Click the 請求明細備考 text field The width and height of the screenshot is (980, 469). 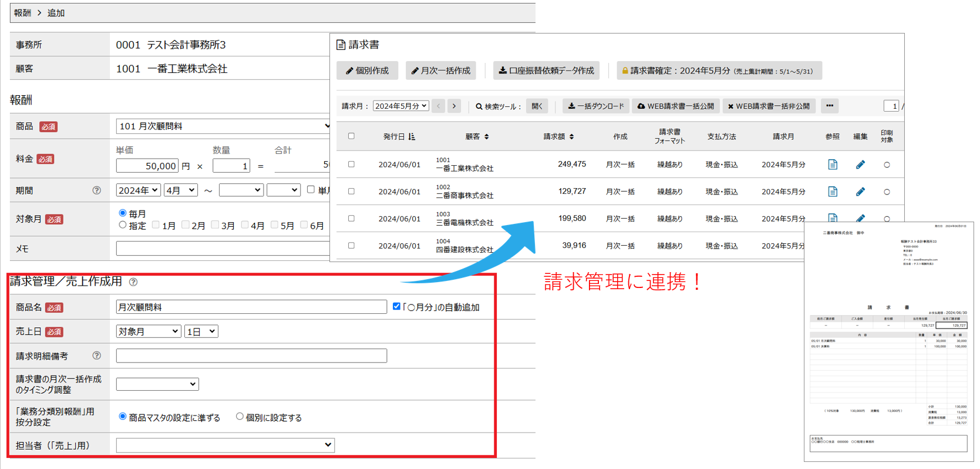pos(251,356)
